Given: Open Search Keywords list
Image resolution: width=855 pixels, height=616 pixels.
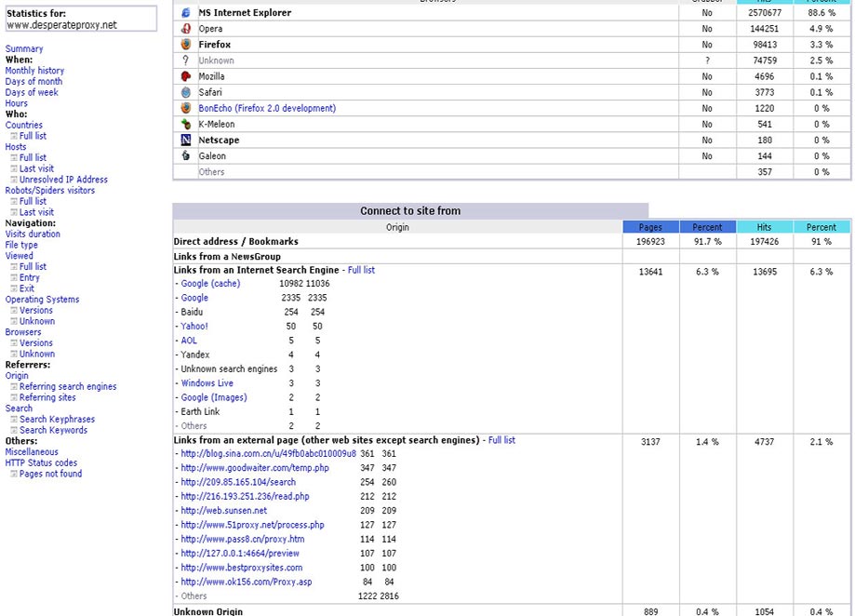Looking at the screenshot, I should [x=53, y=430].
